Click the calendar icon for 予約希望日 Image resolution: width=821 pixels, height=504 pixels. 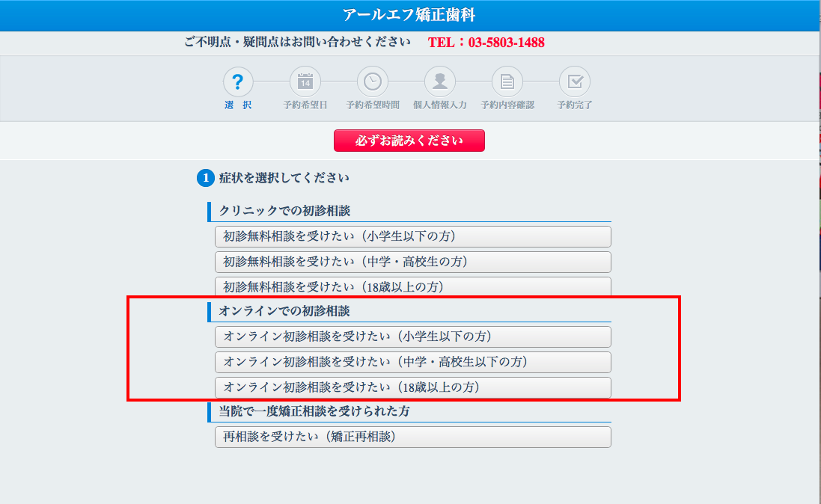pos(305,82)
